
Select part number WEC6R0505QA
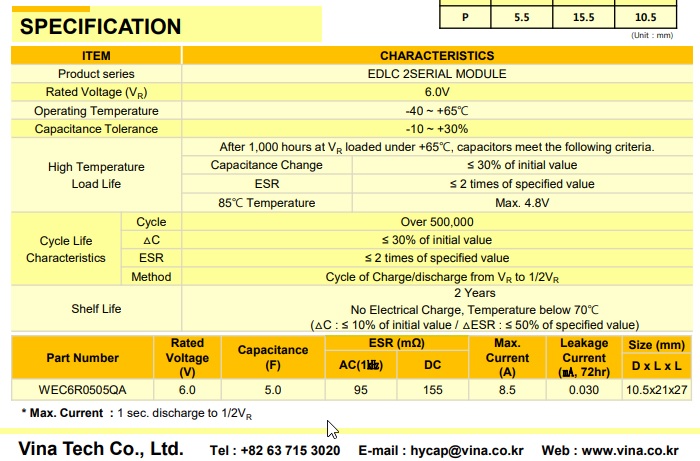click(83, 390)
